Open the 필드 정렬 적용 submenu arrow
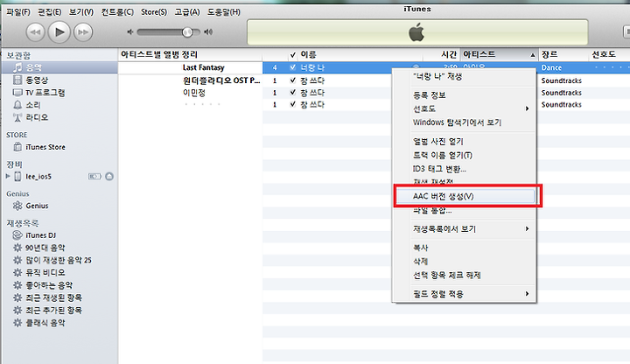 527,294
